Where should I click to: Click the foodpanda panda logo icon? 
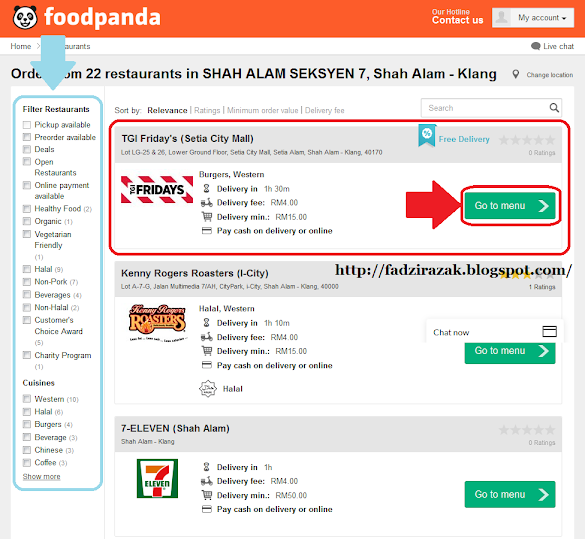tap(25, 18)
